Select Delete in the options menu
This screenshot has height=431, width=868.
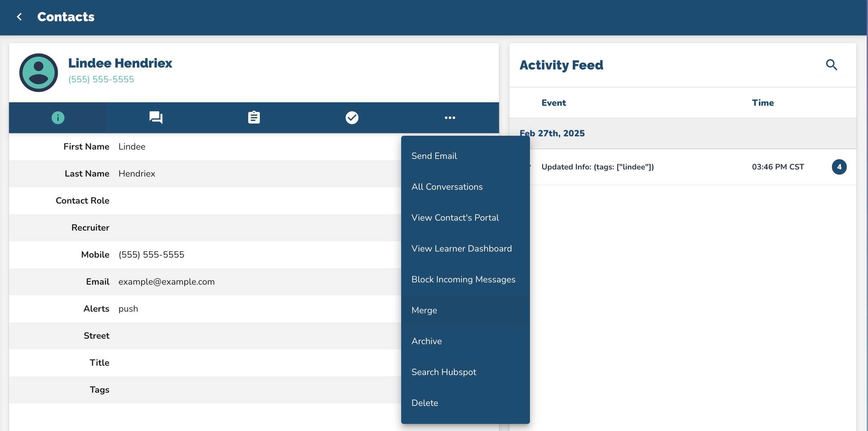[425, 403]
